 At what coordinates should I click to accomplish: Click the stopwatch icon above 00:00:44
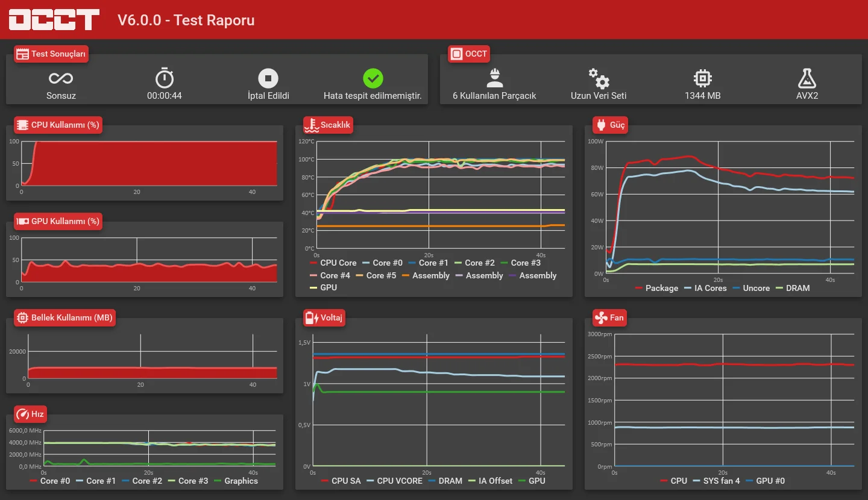click(x=165, y=78)
